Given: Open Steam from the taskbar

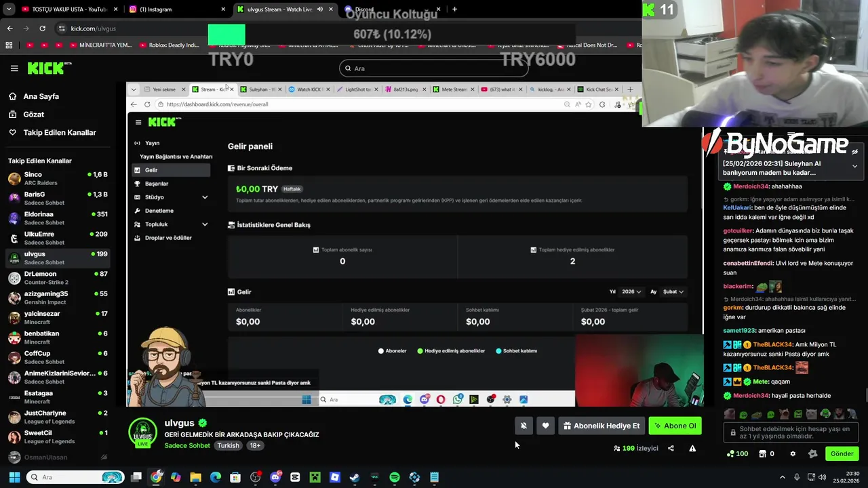Looking at the screenshot, I should tap(355, 477).
